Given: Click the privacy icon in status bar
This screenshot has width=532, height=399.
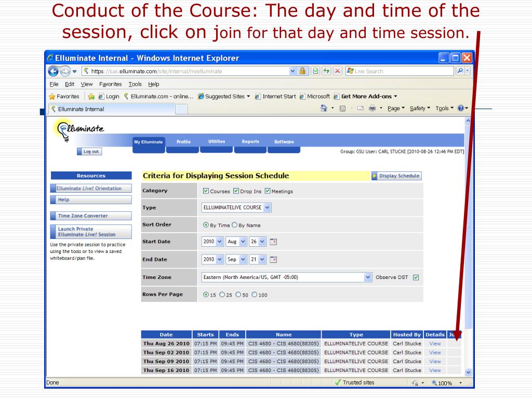Looking at the screenshot, I should coord(415,383).
